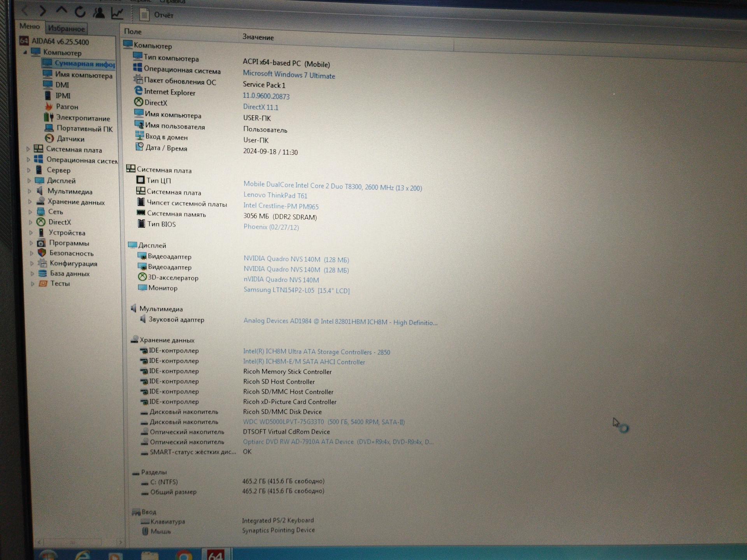
Task: Expand the Сеть tree node
Action: [30, 212]
